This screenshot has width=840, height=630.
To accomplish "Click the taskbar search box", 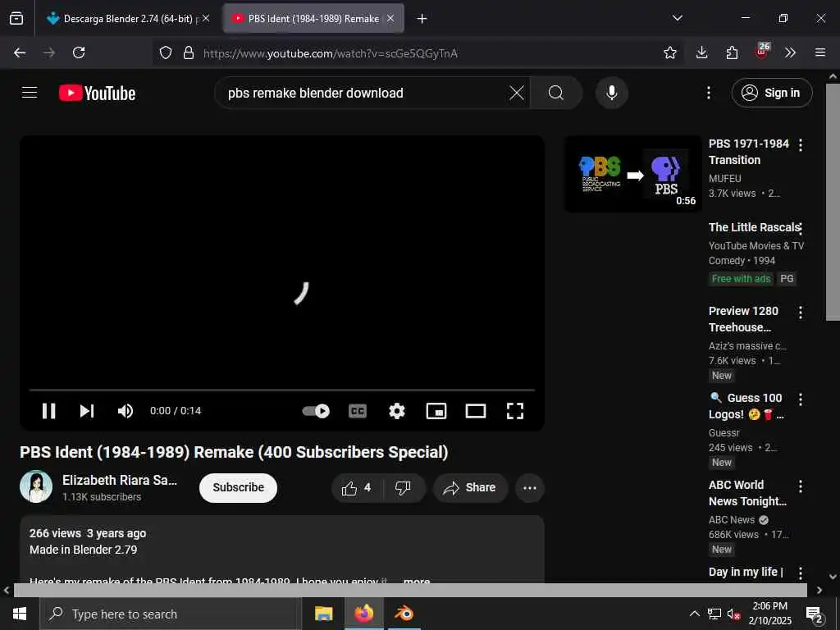I will [x=171, y=614].
